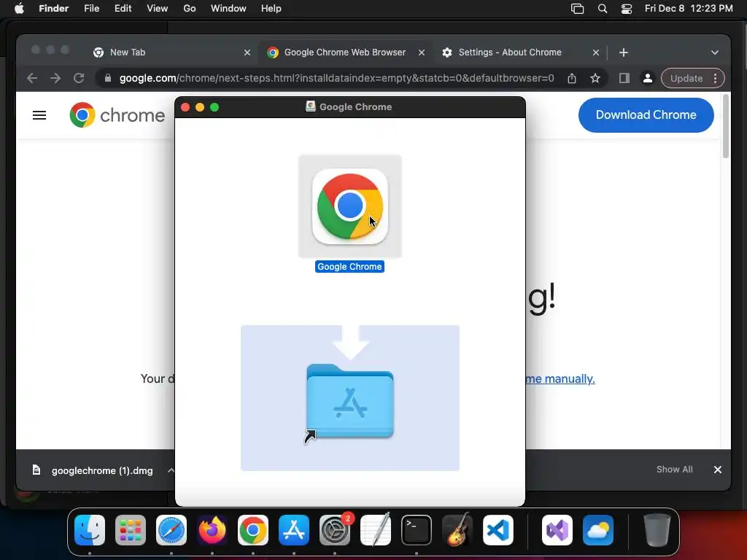The height and width of the screenshot is (560, 747).
Task: Open the Apple menu
Action: coord(19,9)
